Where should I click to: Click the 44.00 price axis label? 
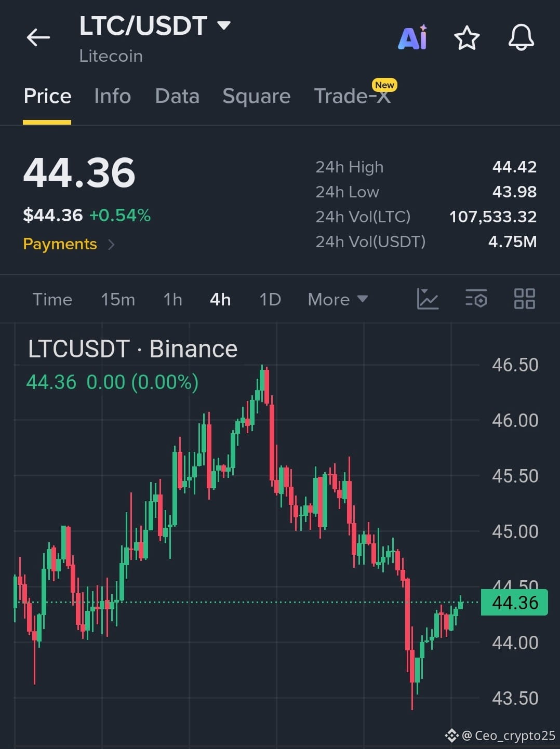click(515, 643)
